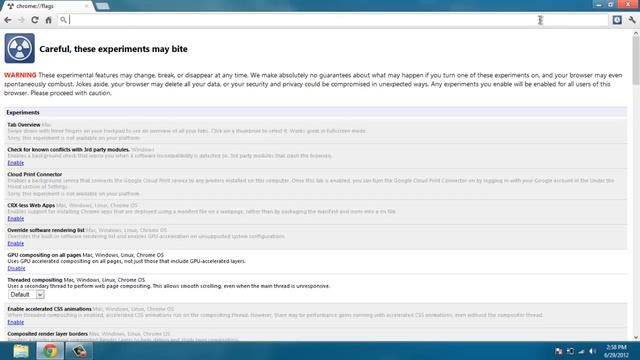Screen dimensions: 640x360
Task: Minimize the Chrome window
Action: [x=599, y=4]
